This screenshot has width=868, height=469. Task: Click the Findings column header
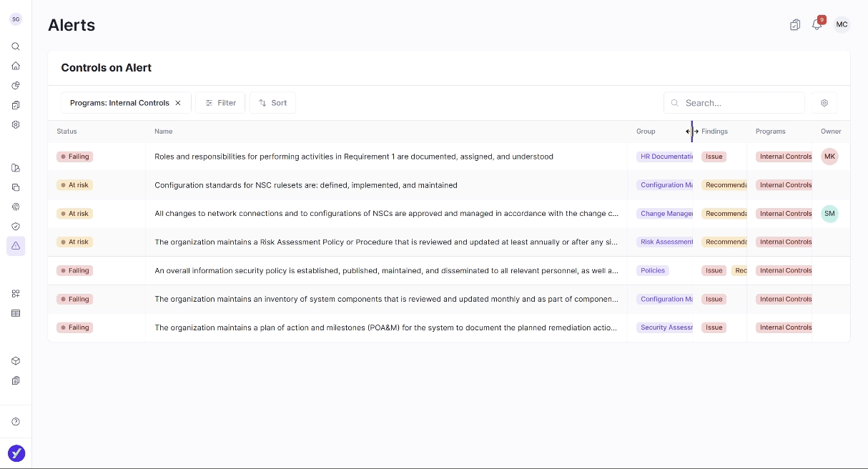pyautogui.click(x=714, y=132)
